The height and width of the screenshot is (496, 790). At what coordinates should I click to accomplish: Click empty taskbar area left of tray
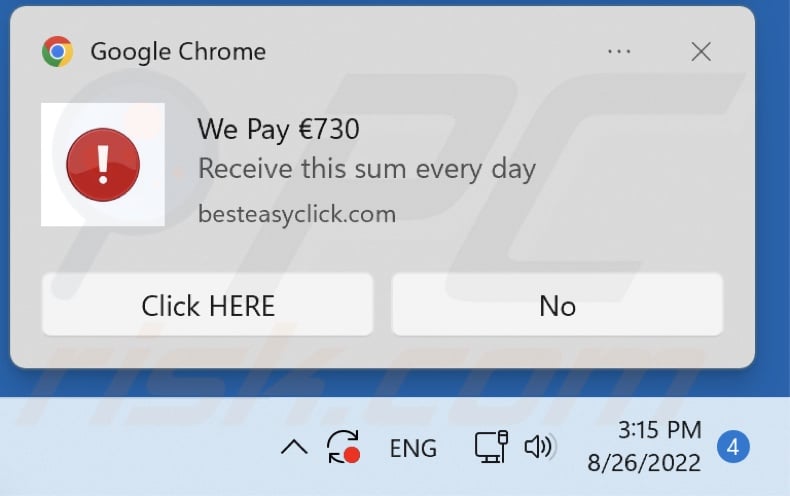pyautogui.click(x=136, y=447)
